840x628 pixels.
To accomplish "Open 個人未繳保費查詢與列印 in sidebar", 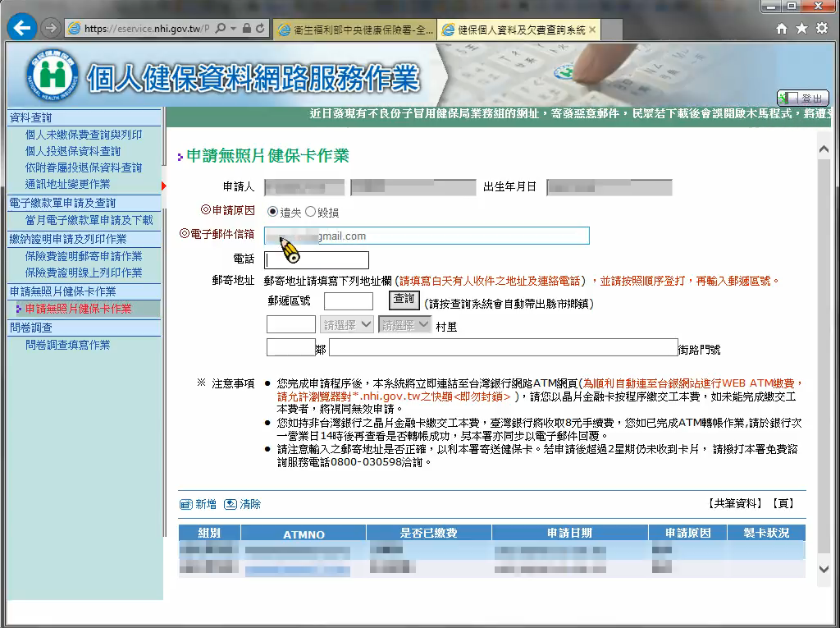I will coord(84,135).
